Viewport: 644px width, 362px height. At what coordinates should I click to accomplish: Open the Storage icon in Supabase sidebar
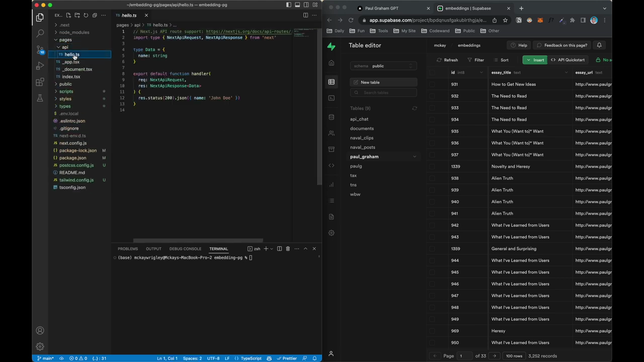pos(331,149)
